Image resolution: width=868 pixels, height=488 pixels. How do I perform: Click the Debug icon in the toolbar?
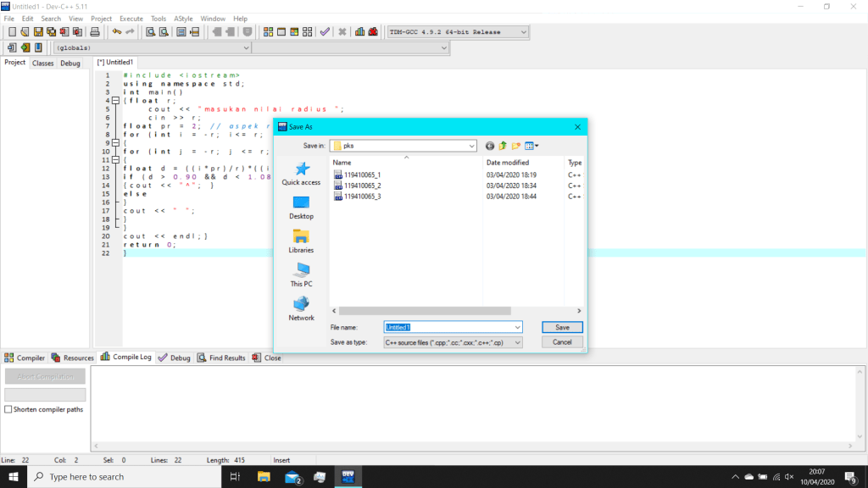pos(373,32)
